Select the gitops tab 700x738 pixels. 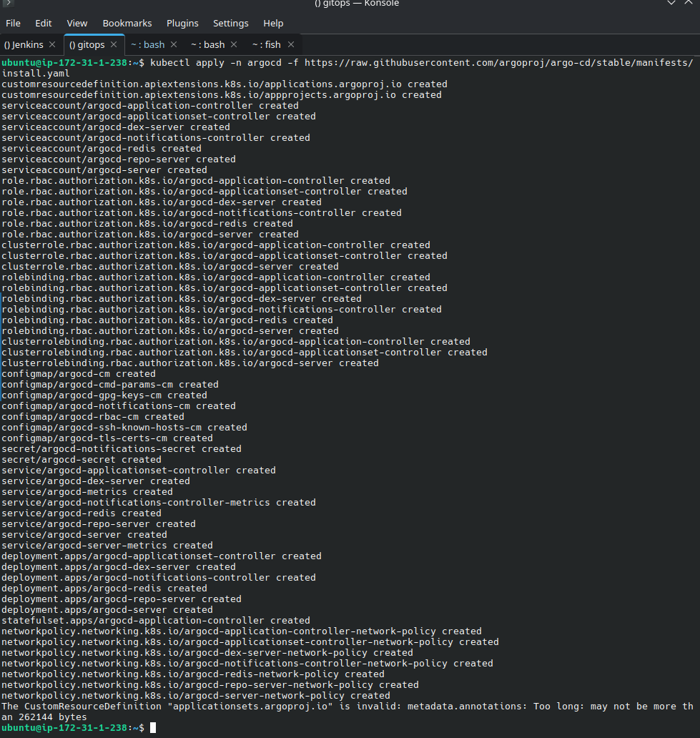point(87,45)
